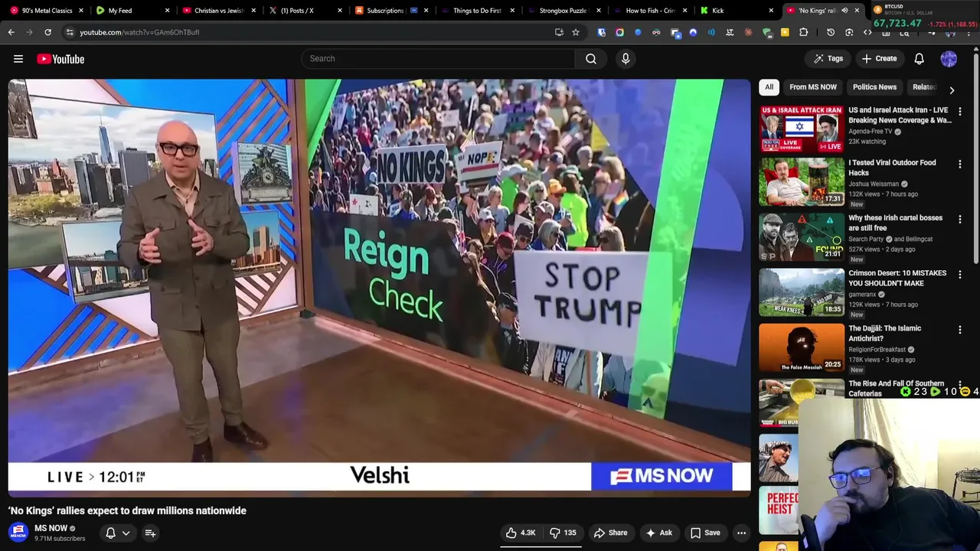This screenshot has height=551, width=980.
Task: Expand the notification preference chevron
Action: 126,533
